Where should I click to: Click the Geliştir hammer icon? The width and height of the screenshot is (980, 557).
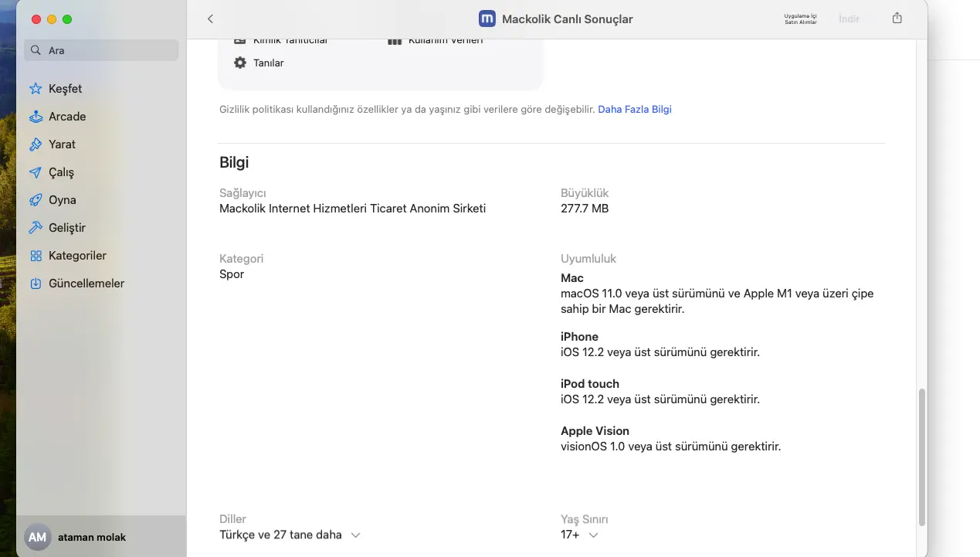36,228
